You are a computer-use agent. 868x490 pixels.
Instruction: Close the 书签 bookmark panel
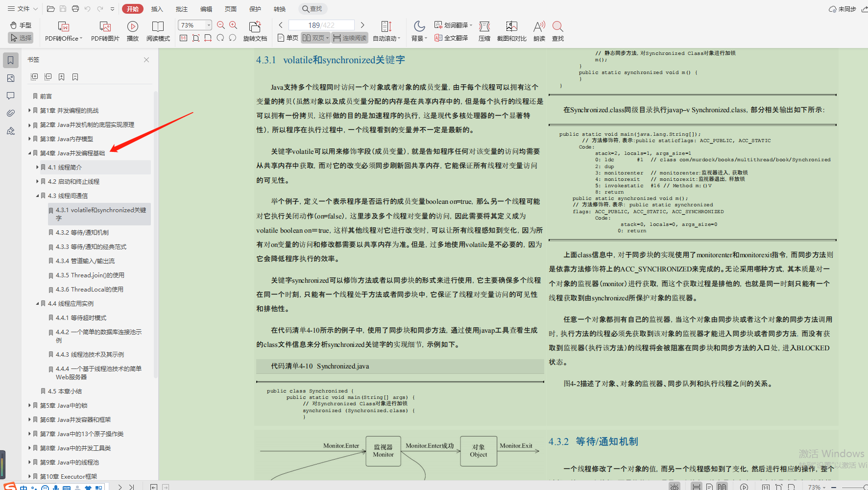[x=146, y=60]
